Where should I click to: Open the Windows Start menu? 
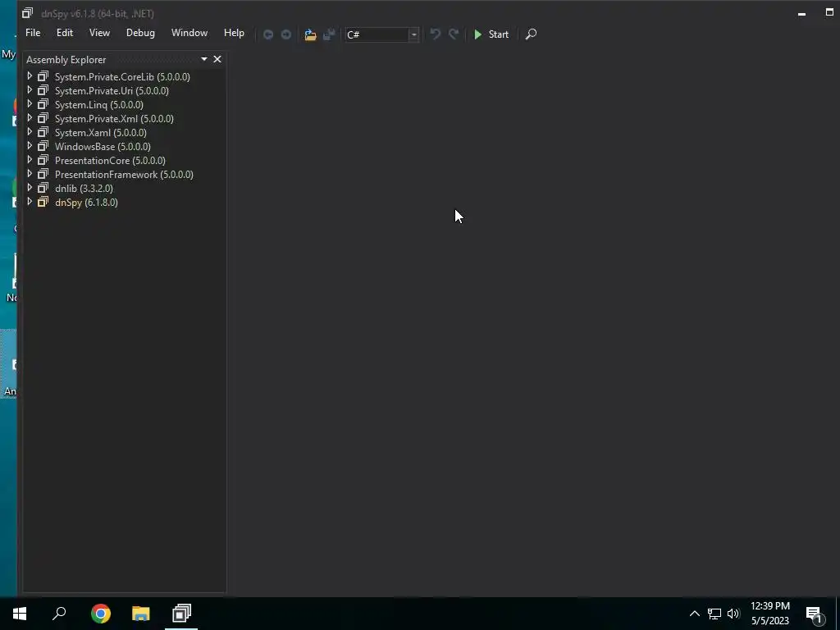pyautogui.click(x=20, y=614)
